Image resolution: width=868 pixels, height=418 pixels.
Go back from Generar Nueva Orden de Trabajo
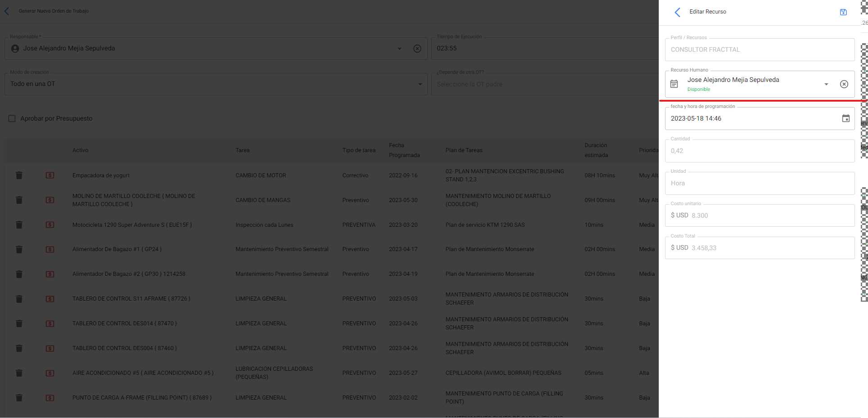click(x=7, y=11)
